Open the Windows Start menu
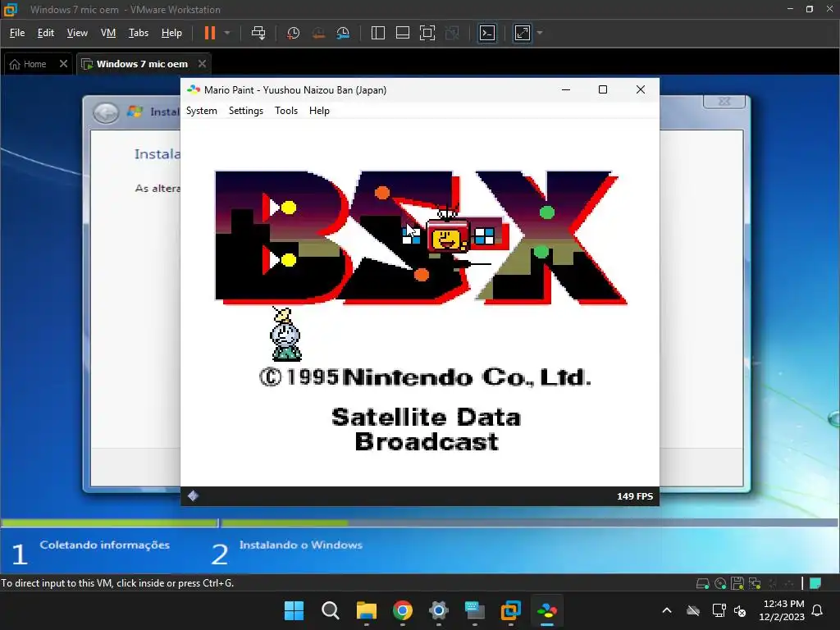The image size is (840, 630). pyautogui.click(x=294, y=610)
